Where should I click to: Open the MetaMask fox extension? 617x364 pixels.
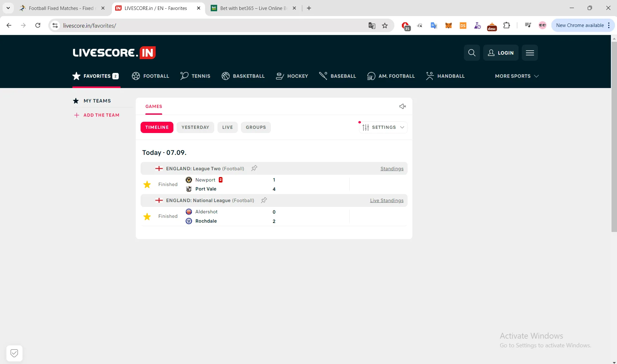[448, 25]
